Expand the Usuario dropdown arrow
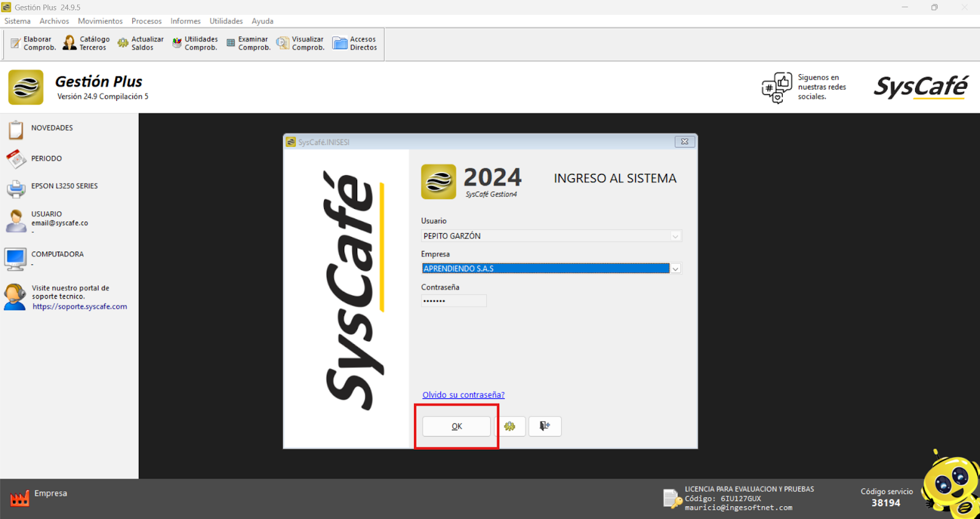 coord(675,236)
